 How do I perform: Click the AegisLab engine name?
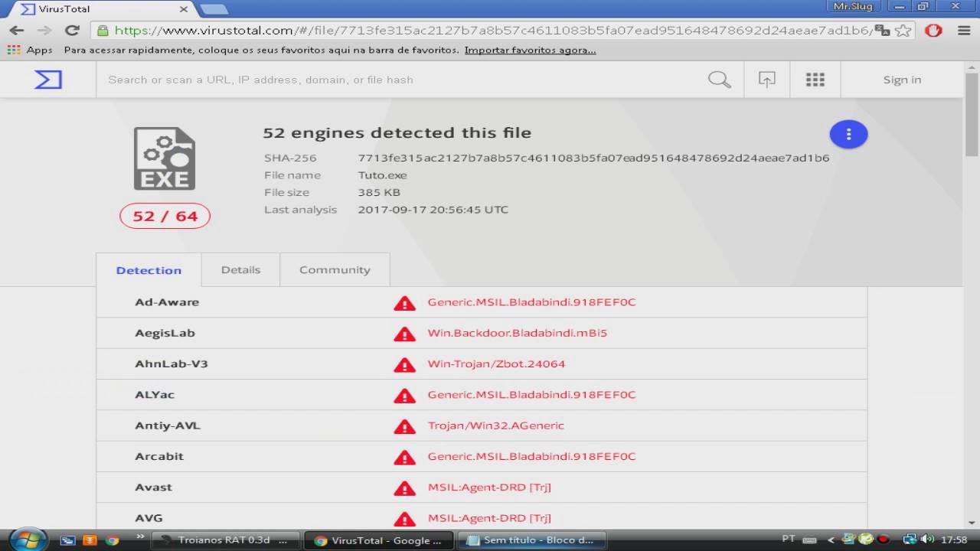pos(165,333)
